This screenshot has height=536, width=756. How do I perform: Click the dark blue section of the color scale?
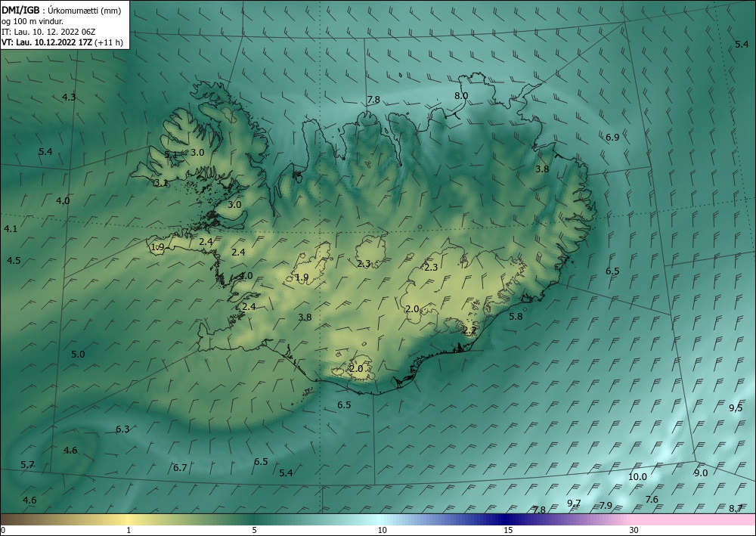[503, 519]
